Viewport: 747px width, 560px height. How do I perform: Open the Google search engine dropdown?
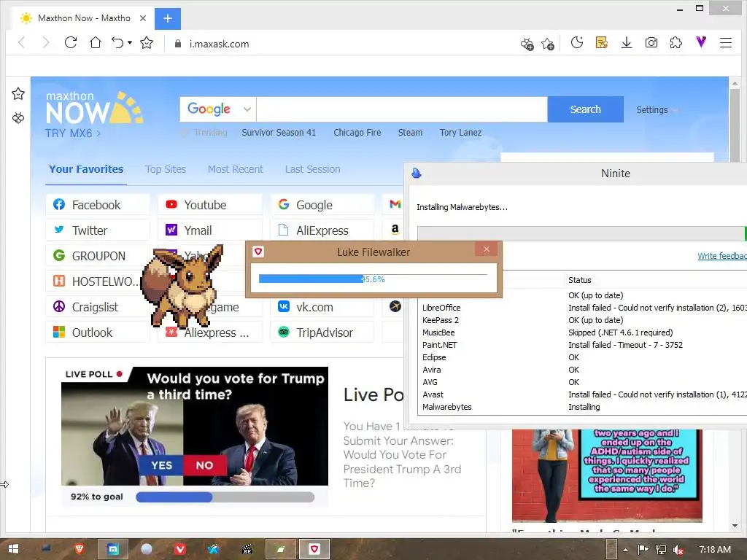click(x=218, y=109)
